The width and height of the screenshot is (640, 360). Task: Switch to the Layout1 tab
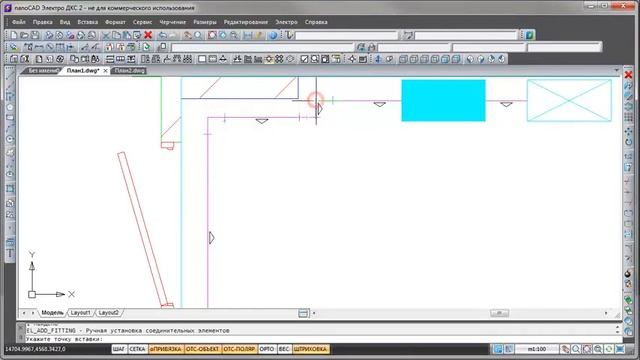[x=80, y=313]
